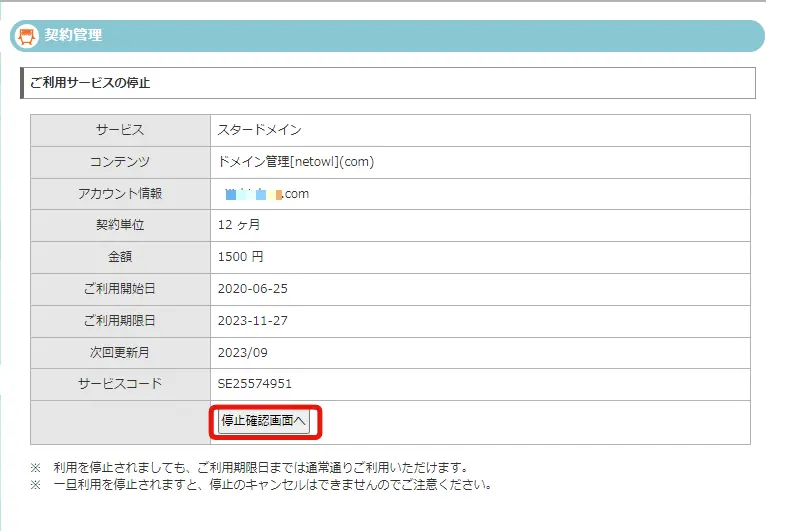Select the ドメイン管理[netowl](com) value

295,162
